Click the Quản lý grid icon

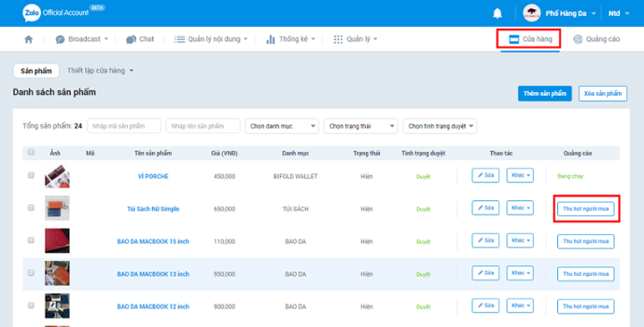[338, 39]
